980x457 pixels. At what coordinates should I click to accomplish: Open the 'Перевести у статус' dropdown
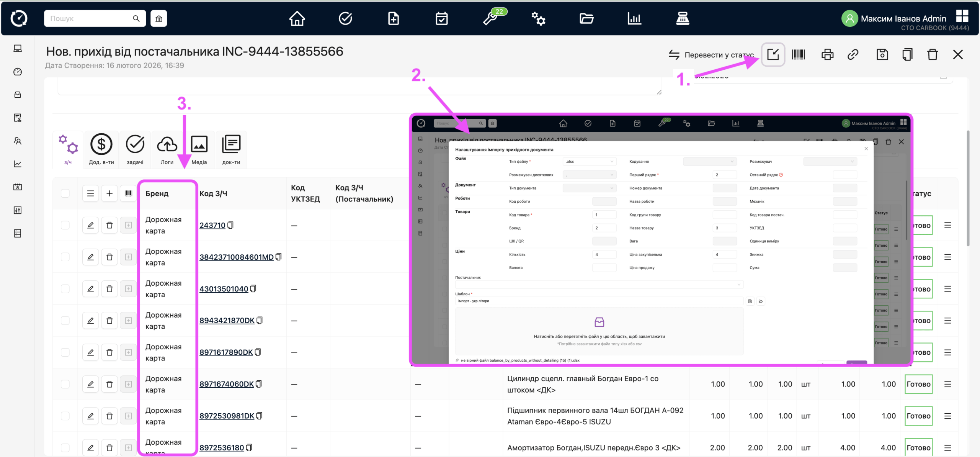click(711, 55)
